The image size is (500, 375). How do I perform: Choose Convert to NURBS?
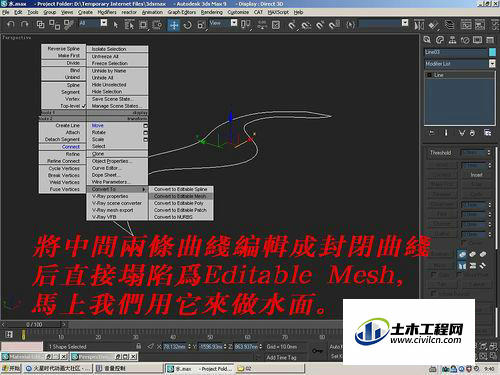coord(180,217)
